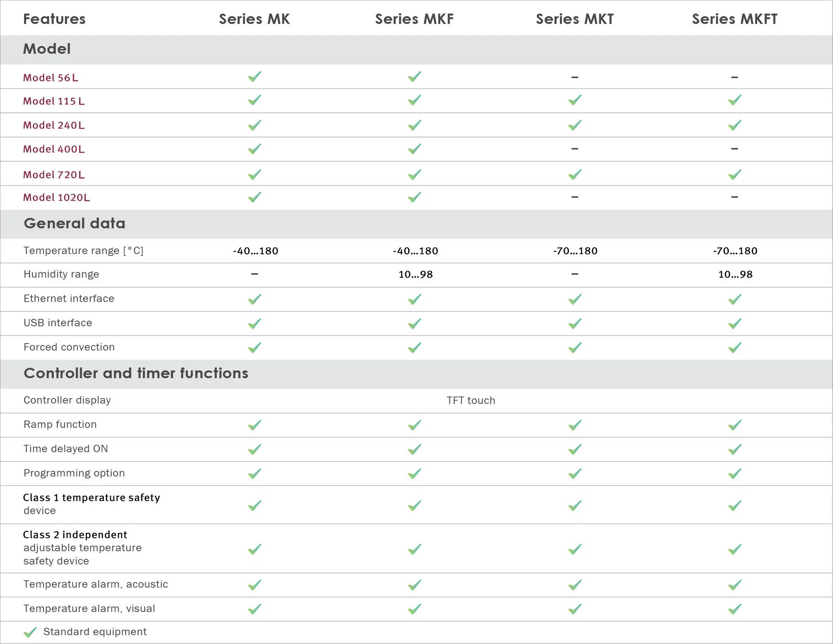Open the Model 400L link

pyautogui.click(x=54, y=149)
